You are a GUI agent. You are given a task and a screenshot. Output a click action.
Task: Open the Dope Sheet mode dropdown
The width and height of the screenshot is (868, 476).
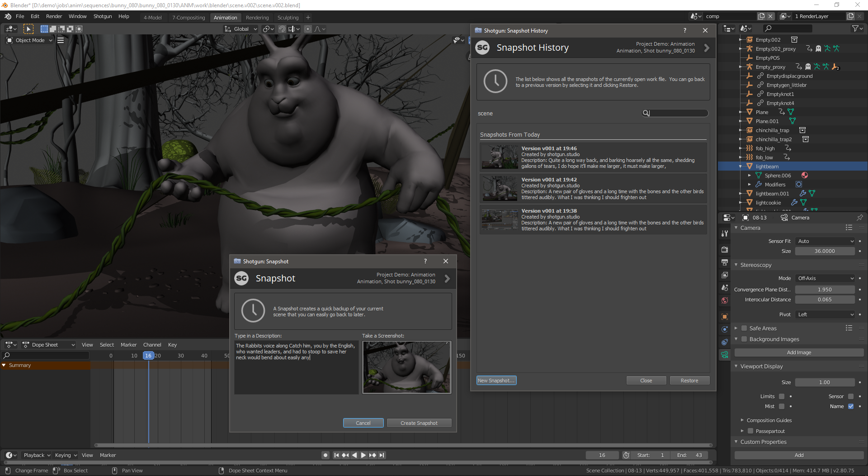tap(48, 345)
